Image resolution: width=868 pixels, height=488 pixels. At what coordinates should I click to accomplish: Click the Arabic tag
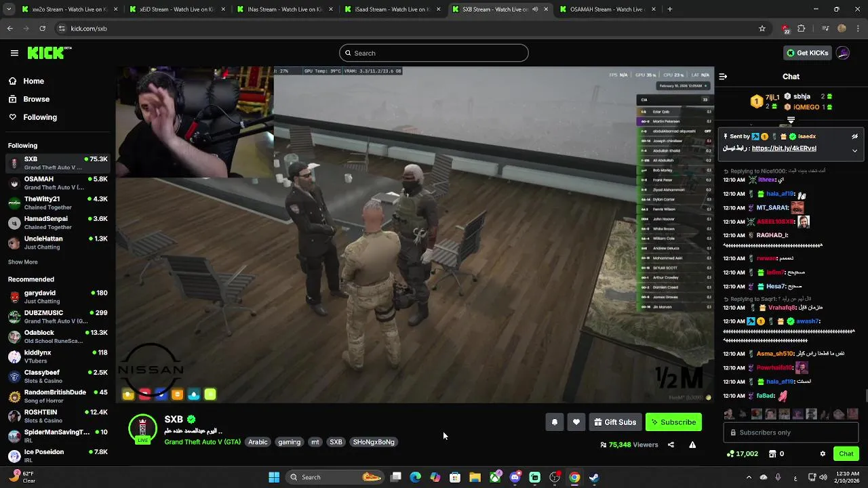[x=258, y=442]
